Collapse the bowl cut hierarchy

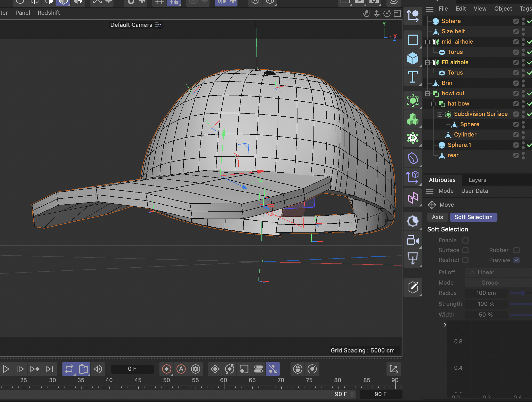[x=428, y=93]
